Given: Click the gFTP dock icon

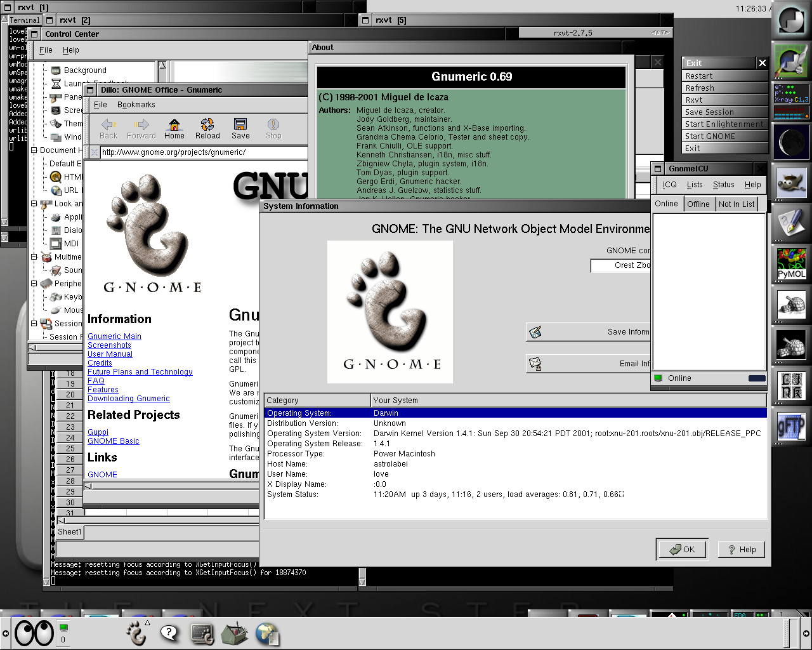Looking at the screenshot, I should click(791, 426).
